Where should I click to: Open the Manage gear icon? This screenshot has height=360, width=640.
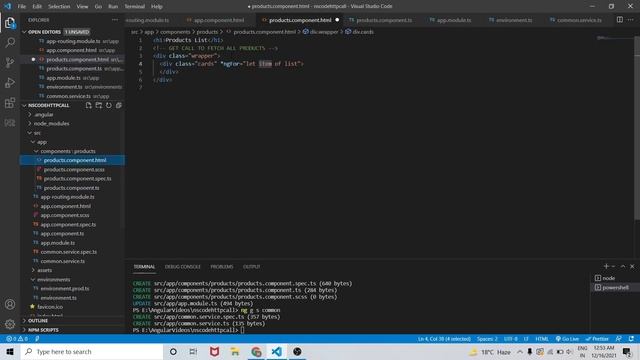[10, 324]
